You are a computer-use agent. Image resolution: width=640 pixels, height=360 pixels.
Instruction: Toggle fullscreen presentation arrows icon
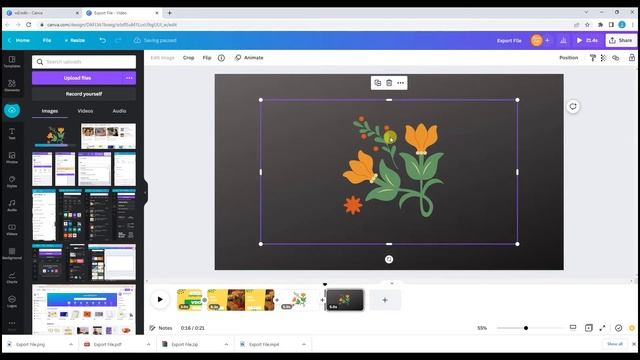pos(602,328)
